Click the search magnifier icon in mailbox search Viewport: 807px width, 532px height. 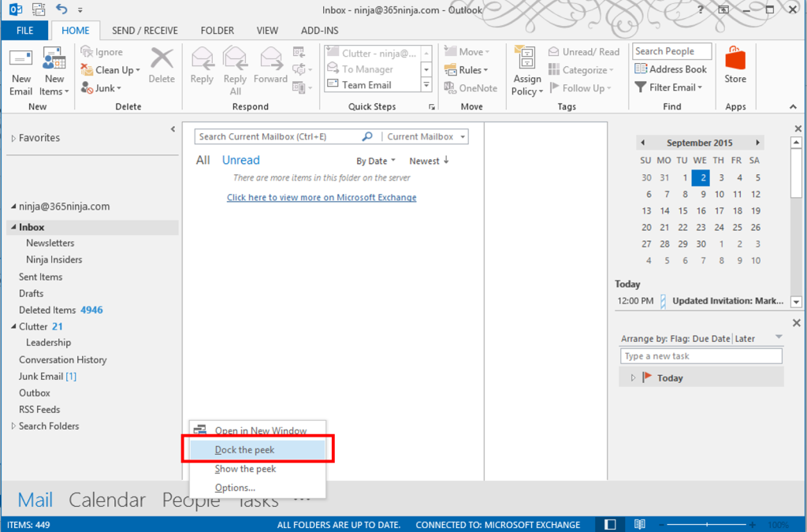click(366, 136)
